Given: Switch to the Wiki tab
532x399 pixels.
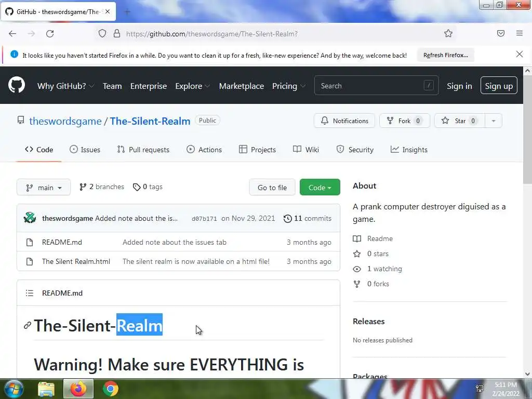Looking at the screenshot, I should click(x=306, y=150).
